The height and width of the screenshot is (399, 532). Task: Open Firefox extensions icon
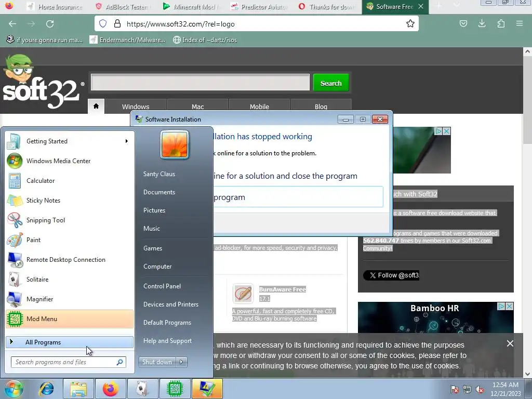[501, 23]
